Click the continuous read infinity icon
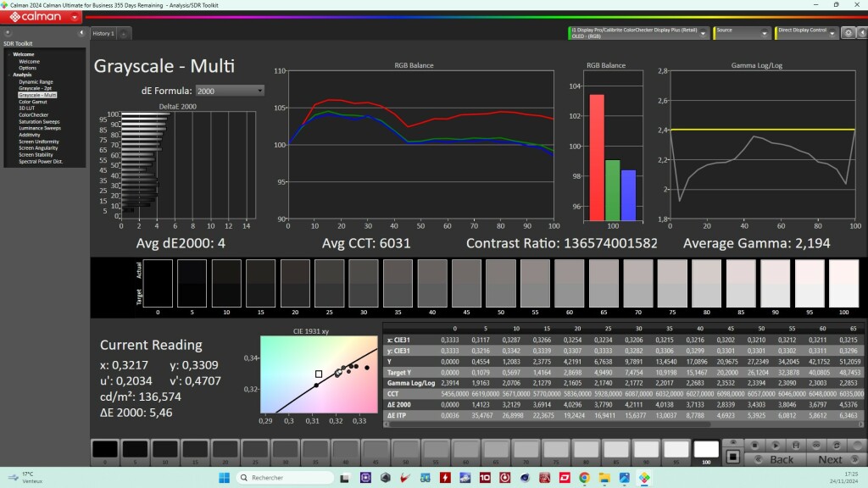This screenshot has width=868, height=488. 816,445
